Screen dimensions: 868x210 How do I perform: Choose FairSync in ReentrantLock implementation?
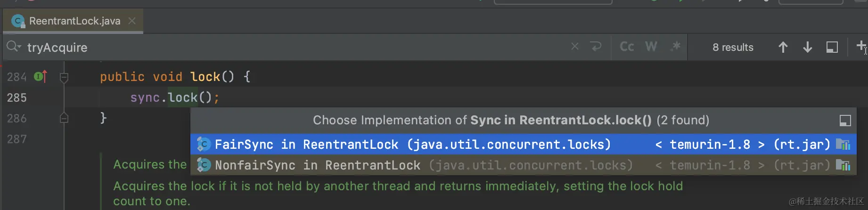412,145
